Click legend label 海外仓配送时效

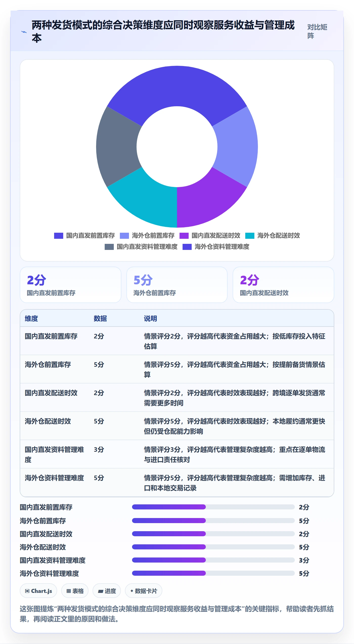pos(279,235)
